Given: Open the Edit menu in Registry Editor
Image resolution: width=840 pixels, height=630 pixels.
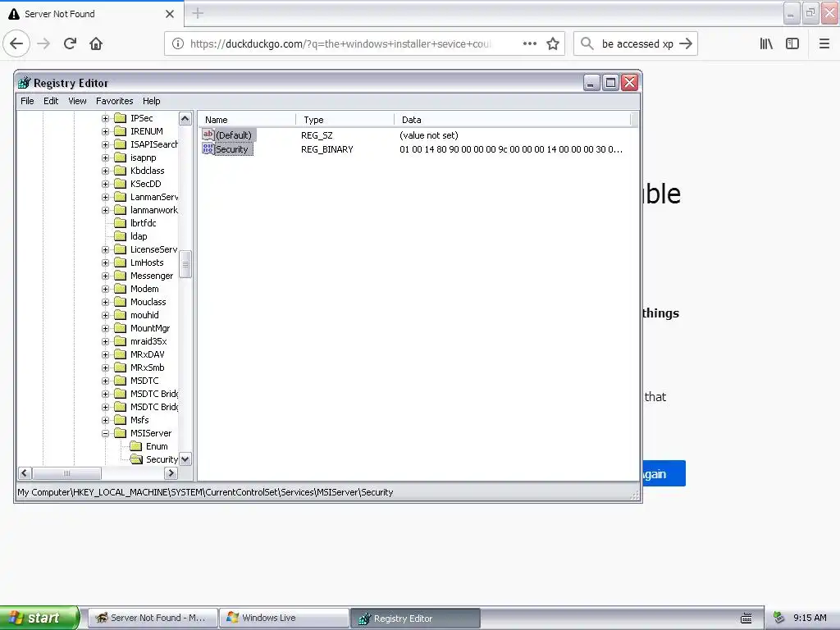Looking at the screenshot, I should coord(51,101).
